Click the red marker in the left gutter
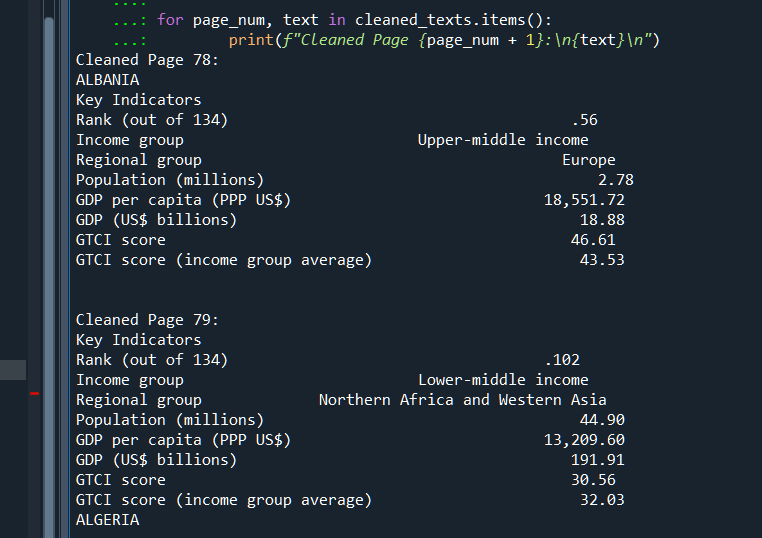The image size is (762, 538). pos(35,393)
